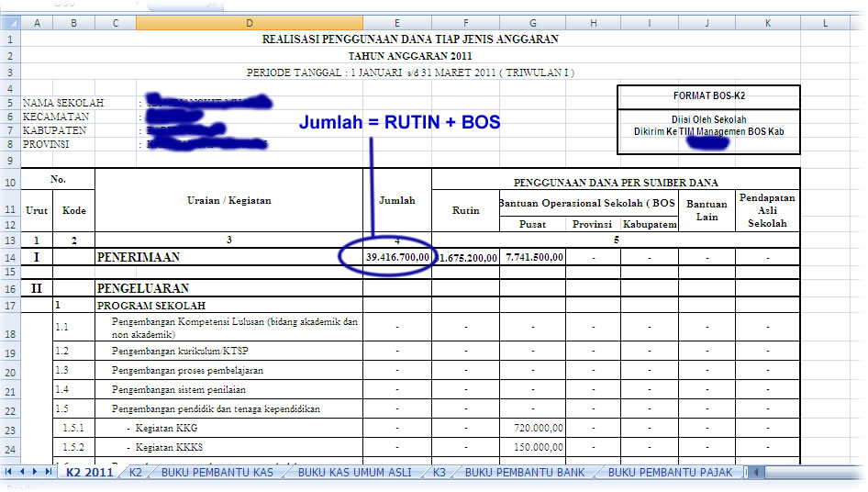The image size is (868, 492).
Task: Select the Kegiatan KKKS cell
Action: 229,447
